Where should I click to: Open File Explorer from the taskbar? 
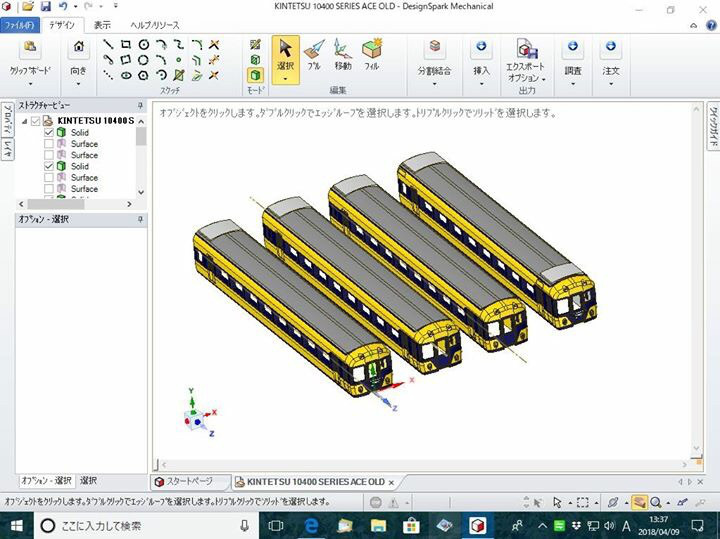pos(378,526)
